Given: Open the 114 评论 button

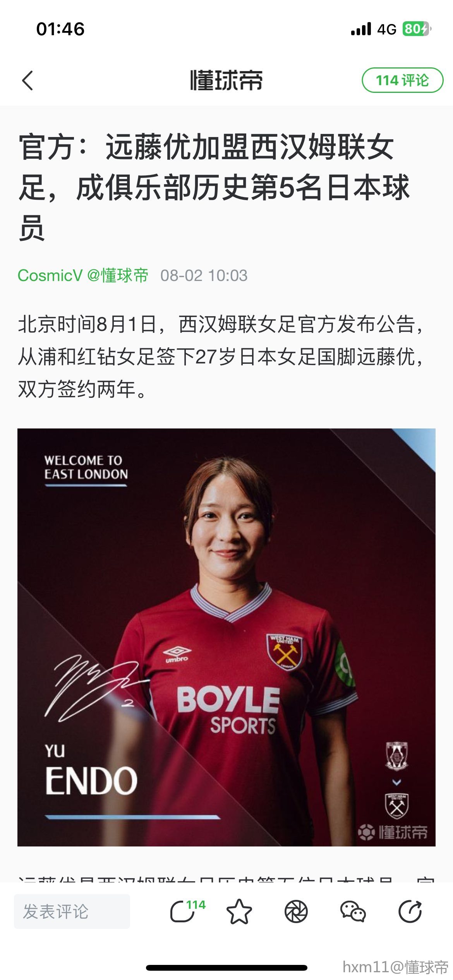Looking at the screenshot, I should click(402, 80).
